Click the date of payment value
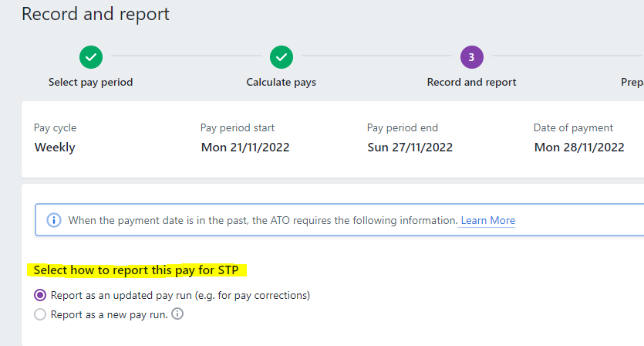Screen dimensions: 644x346 [579, 147]
